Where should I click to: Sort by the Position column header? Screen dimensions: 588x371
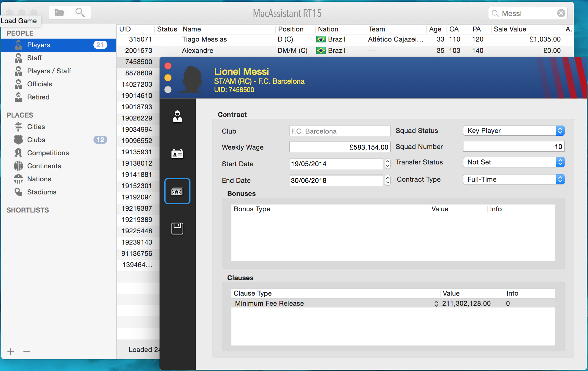[295, 29]
